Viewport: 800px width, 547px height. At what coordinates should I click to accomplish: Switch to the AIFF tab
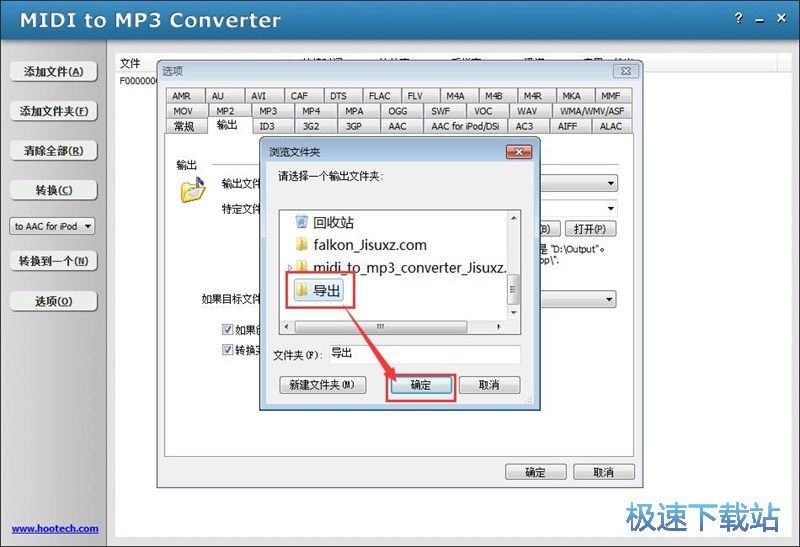(x=571, y=126)
